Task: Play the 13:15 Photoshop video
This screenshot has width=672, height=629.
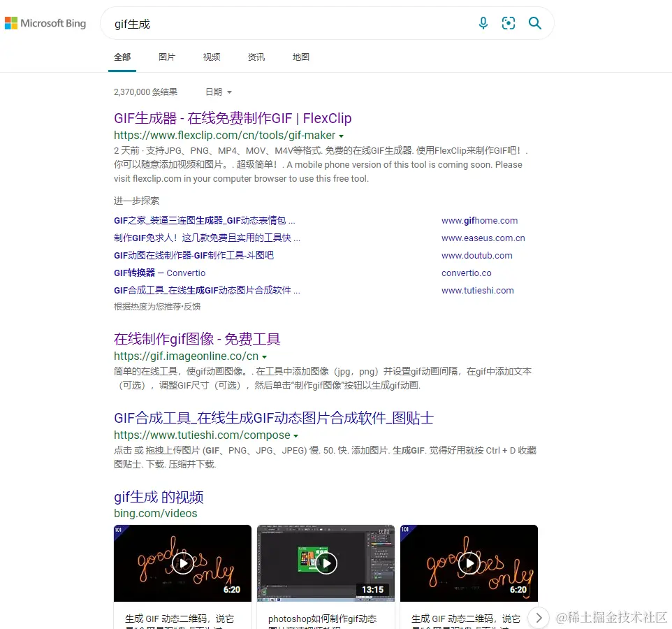Action: 326,563
